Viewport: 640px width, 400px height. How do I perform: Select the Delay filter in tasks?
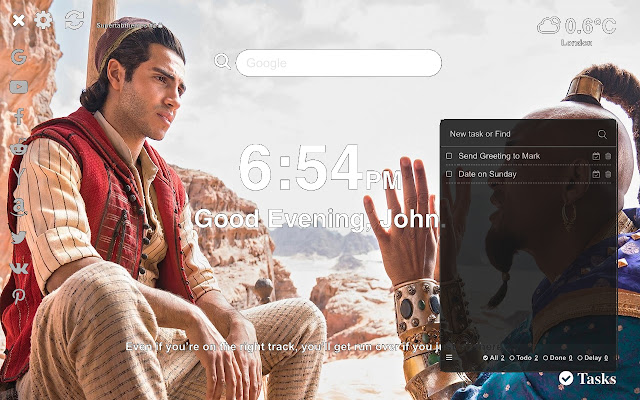(593, 358)
